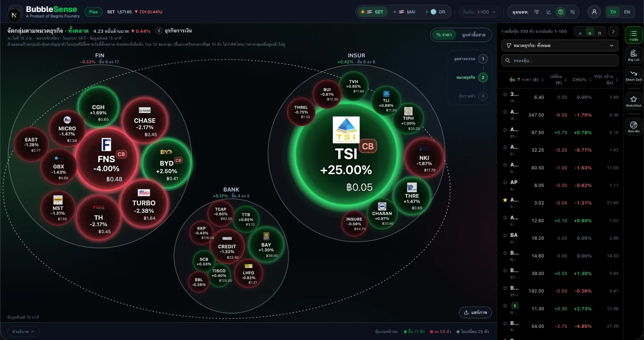
Task: Switch language to EN
Action: (x=627, y=12)
